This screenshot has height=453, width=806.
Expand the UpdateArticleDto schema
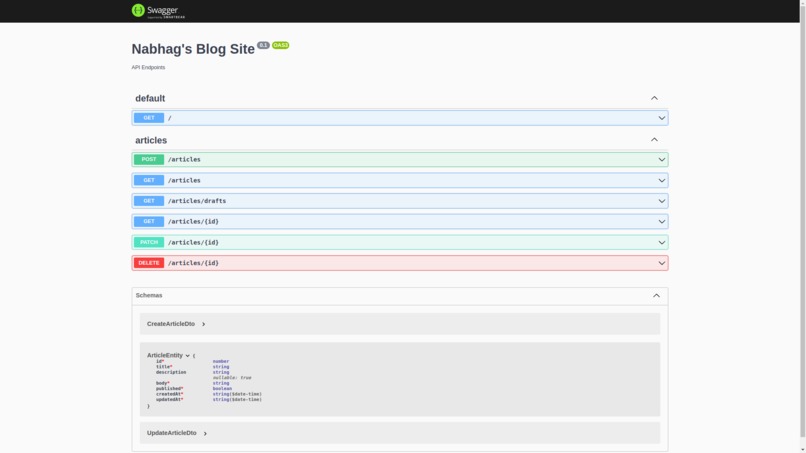205,433
